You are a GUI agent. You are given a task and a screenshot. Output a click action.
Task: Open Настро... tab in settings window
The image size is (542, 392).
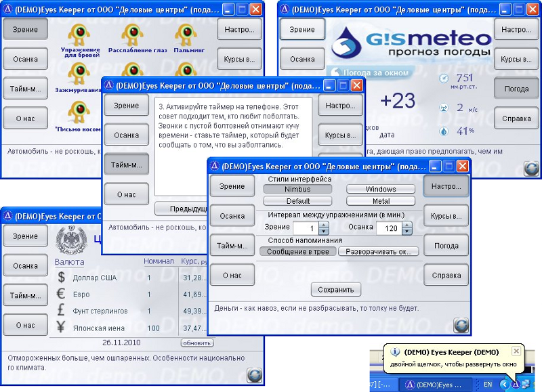[446, 186]
